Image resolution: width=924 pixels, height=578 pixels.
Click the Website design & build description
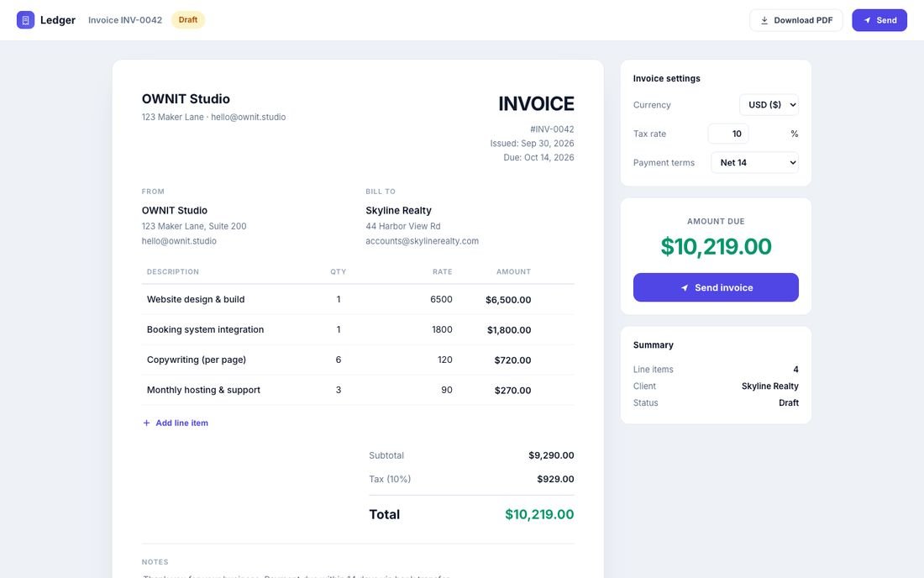point(196,299)
